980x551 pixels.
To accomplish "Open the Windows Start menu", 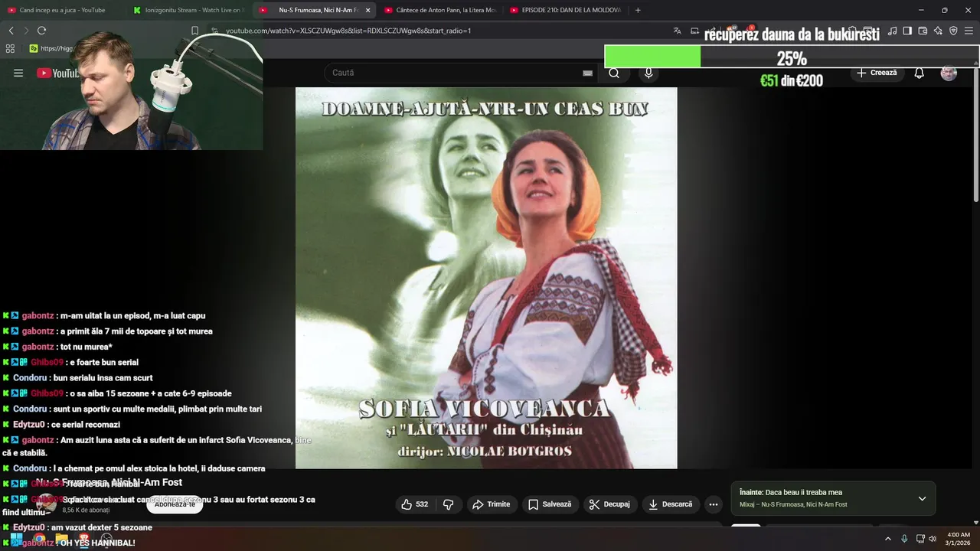I will click(x=15, y=539).
